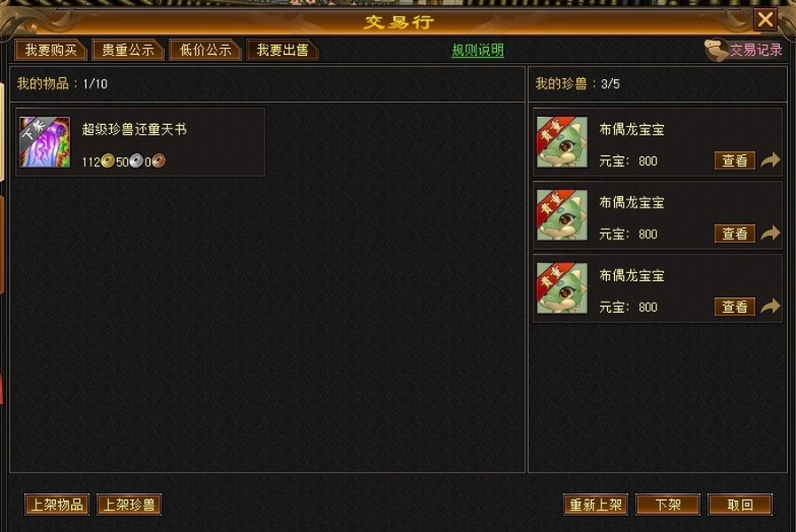Image resolution: width=796 pixels, height=532 pixels.
Task: Click the share arrow beside second 布偶龙宝宝
Action: (x=770, y=233)
